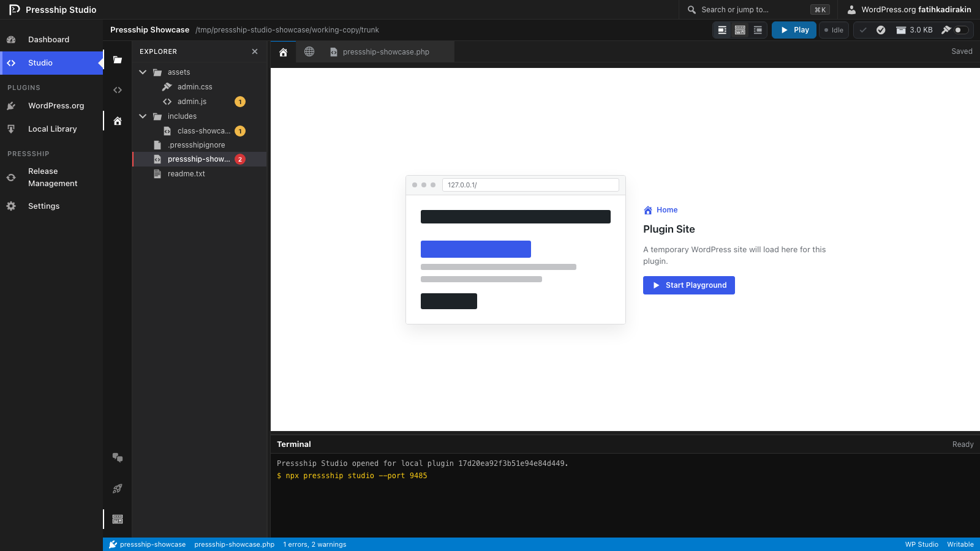
Task: Click pressship-showcase.php in the status bar
Action: pyautogui.click(x=235, y=544)
